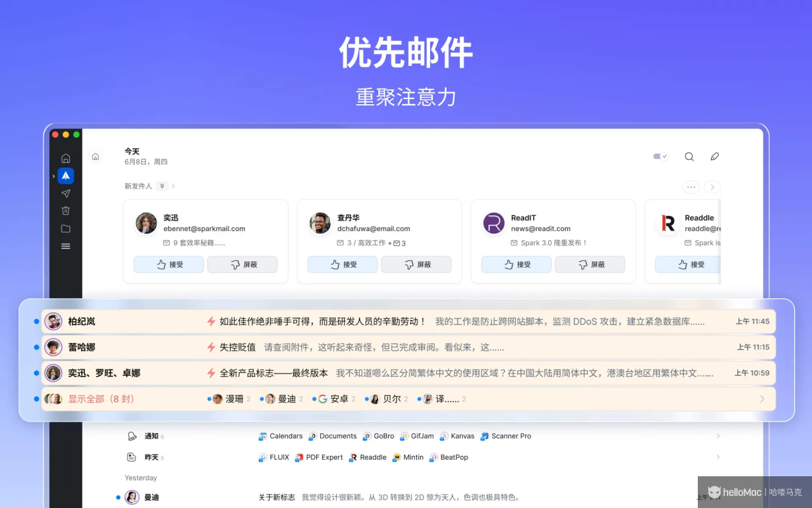Click 柏纪岚's avatar in priority list
This screenshot has height=508, width=812.
[53, 321]
